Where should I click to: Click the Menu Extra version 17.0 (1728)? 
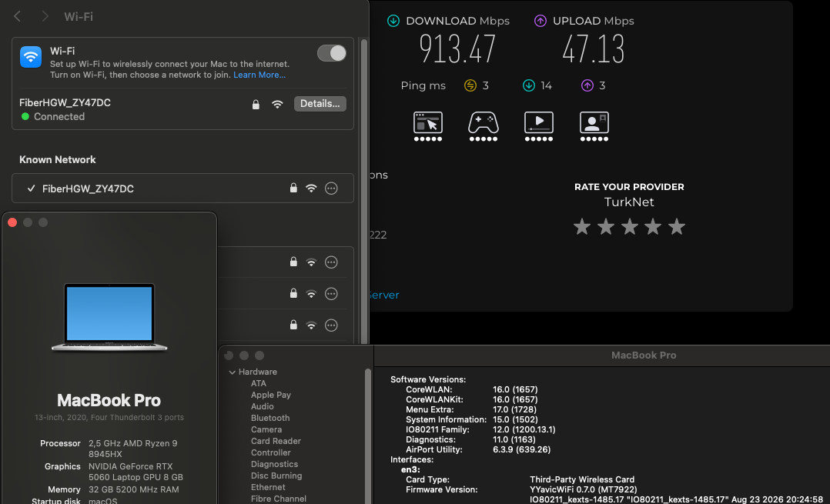[x=514, y=410]
